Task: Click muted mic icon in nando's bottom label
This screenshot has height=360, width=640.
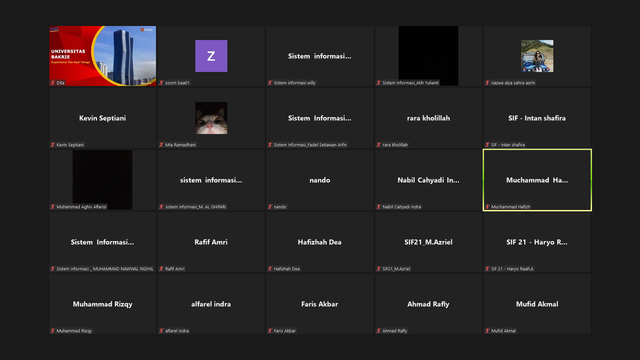Action: pyautogui.click(x=270, y=207)
